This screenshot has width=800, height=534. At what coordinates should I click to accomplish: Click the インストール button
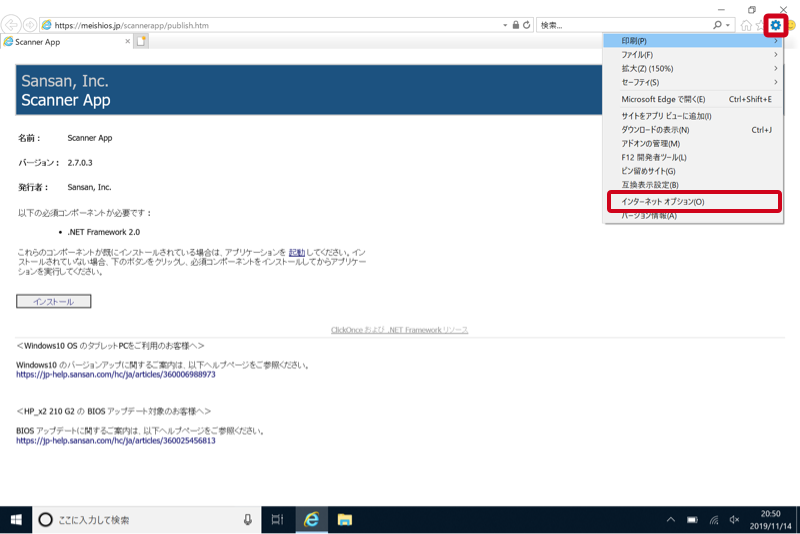tap(54, 301)
